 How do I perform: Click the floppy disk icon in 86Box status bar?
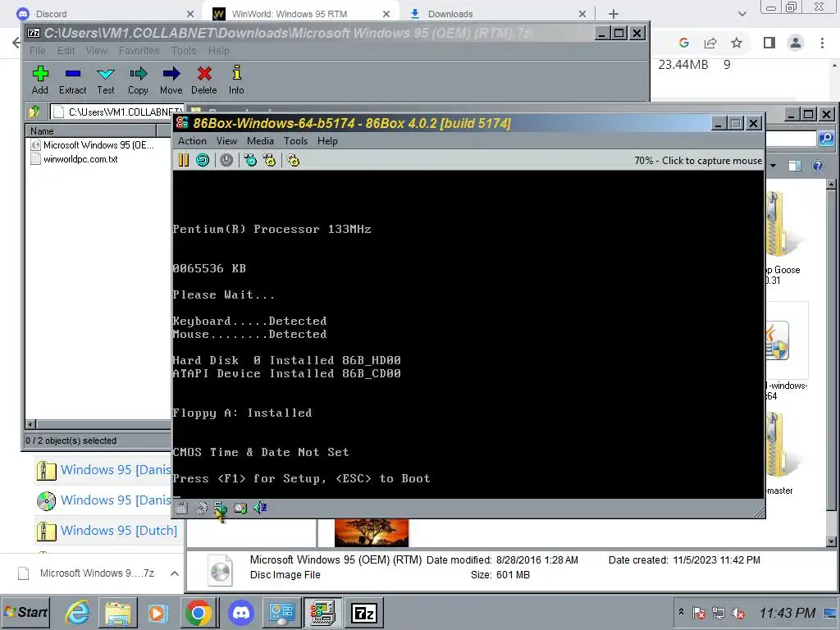click(x=182, y=508)
